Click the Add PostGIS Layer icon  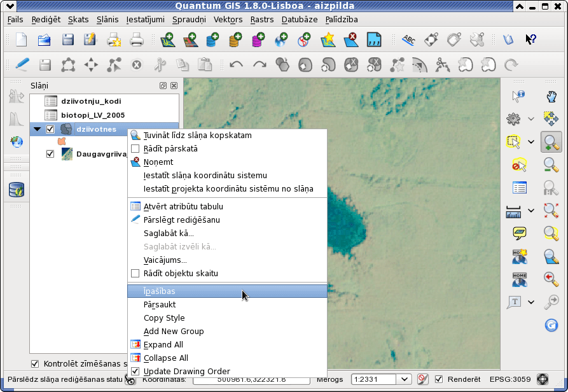point(212,39)
